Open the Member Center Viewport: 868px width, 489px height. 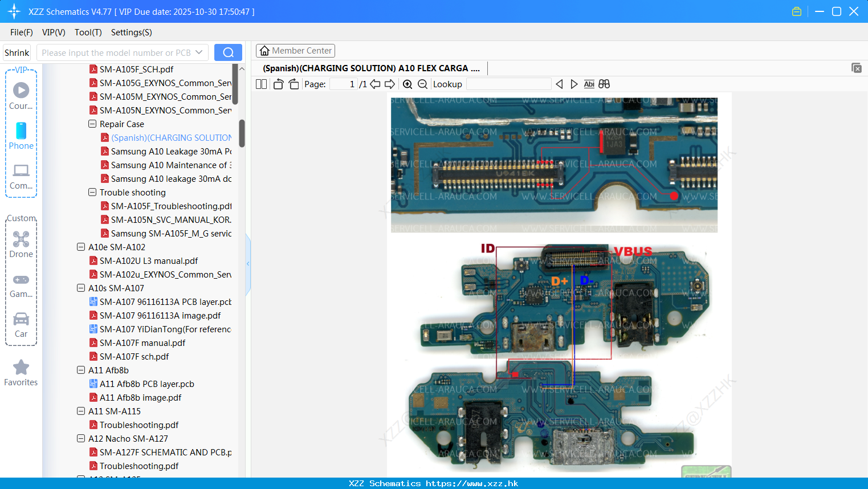(x=295, y=51)
